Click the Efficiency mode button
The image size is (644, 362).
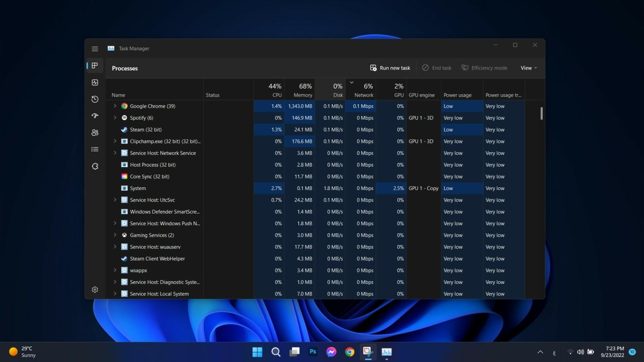click(x=484, y=68)
